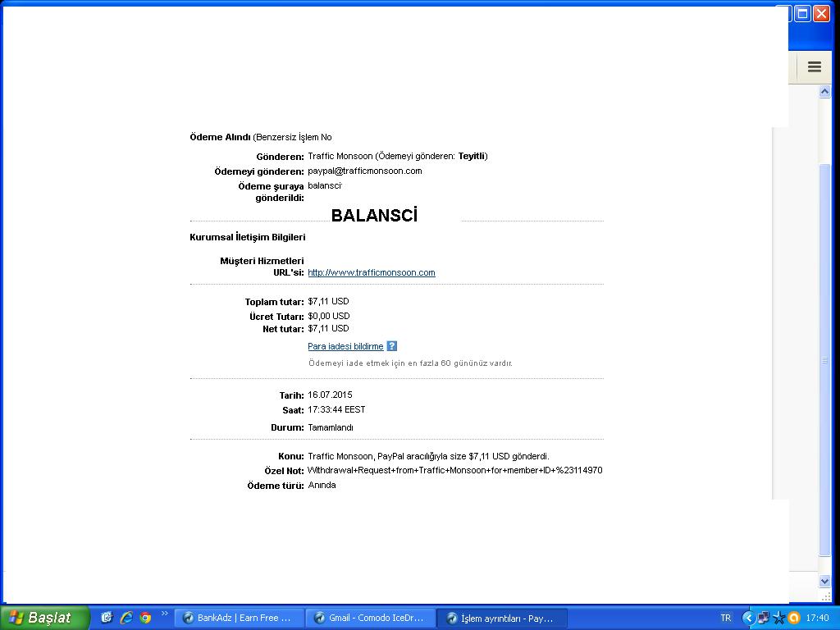Click the Anında payment type value

pyautogui.click(x=322, y=486)
